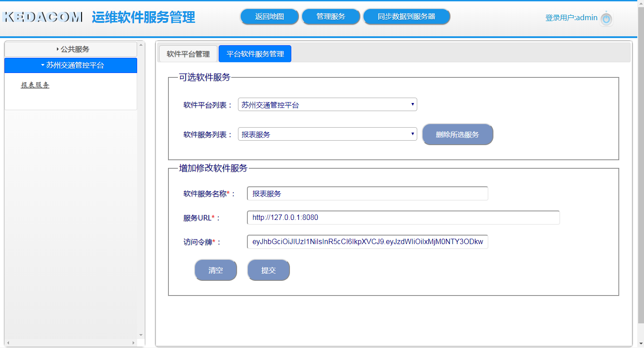Click the sidebar scroll up arrow
644x348 pixels.
(141, 45)
